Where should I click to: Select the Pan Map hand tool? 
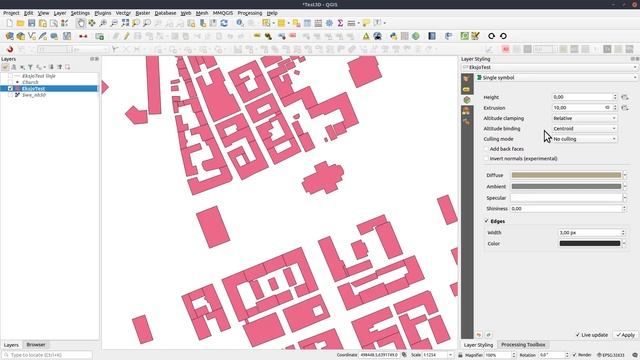pyautogui.click(x=81, y=23)
